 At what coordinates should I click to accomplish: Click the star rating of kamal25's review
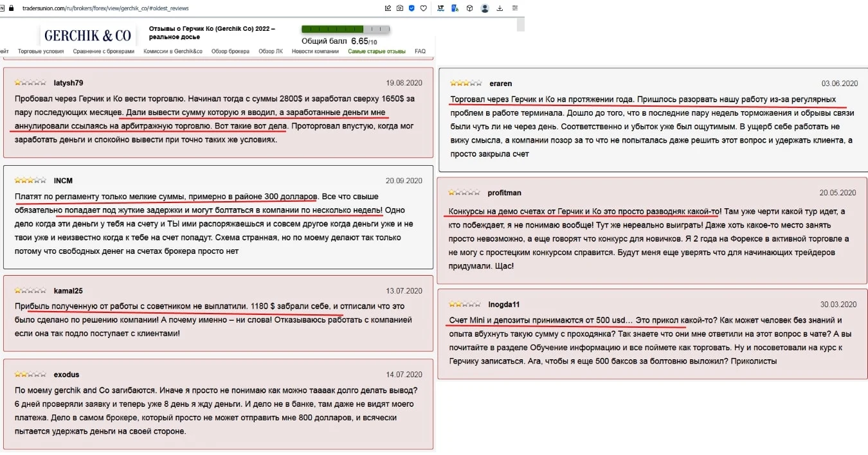(x=30, y=290)
